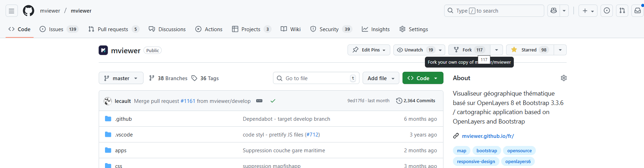
Task: Click the Fork button
Action: (469, 50)
